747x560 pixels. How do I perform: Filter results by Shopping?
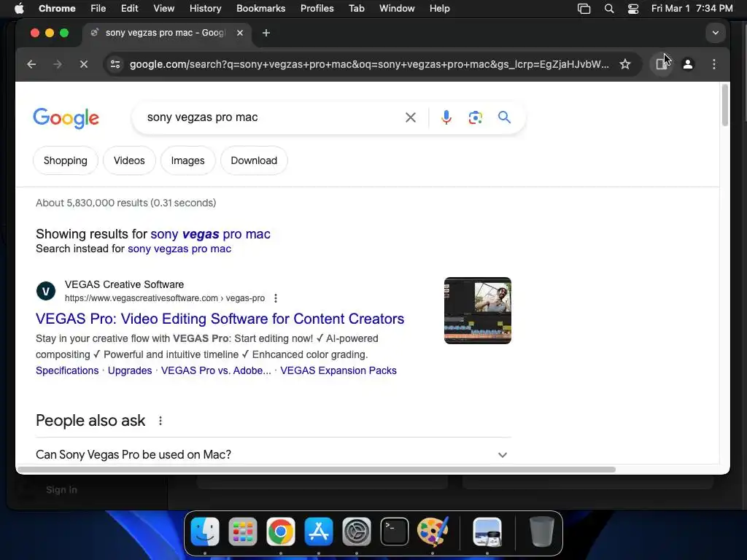tap(65, 160)
